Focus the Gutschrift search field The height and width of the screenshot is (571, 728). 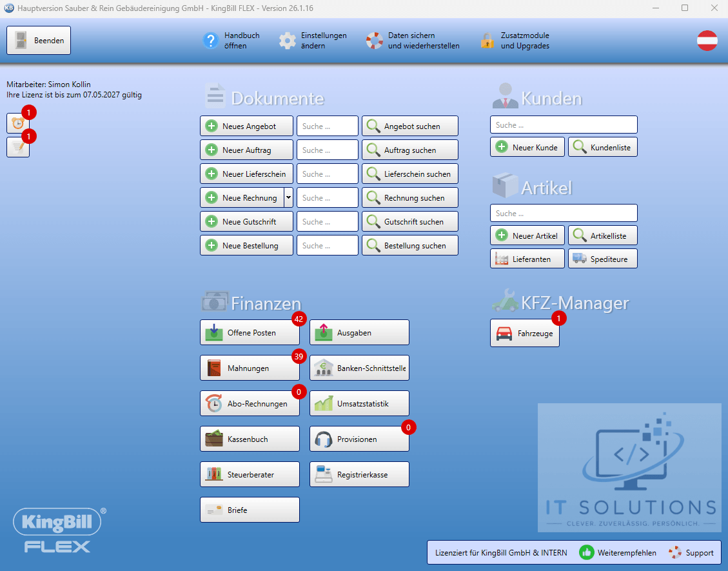pyautogui.click(x=328, y=221)
